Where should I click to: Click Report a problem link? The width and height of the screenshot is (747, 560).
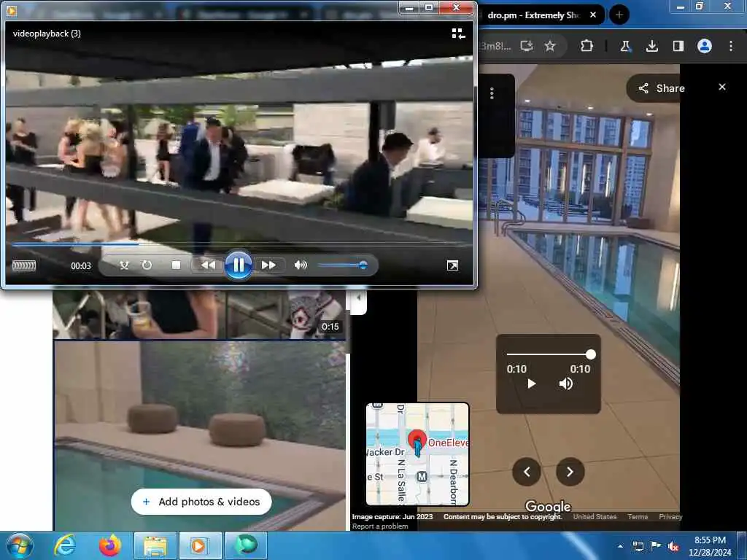tap(380, 526)
